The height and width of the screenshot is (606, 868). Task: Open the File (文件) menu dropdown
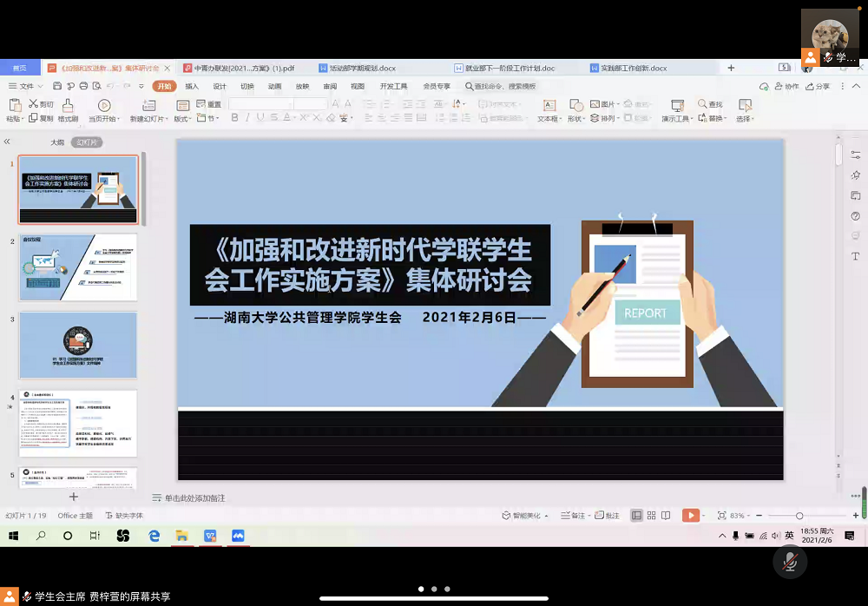[x=26, y=86]
